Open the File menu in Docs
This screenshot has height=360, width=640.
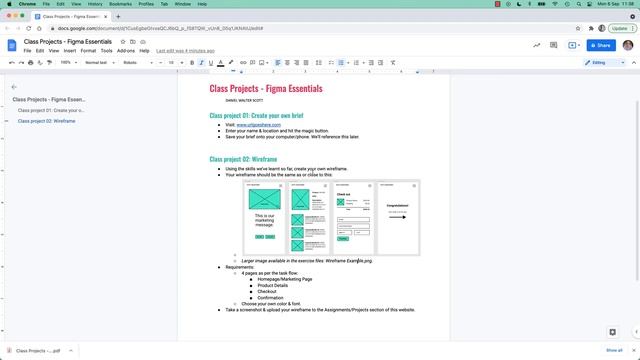click(27, 51)
